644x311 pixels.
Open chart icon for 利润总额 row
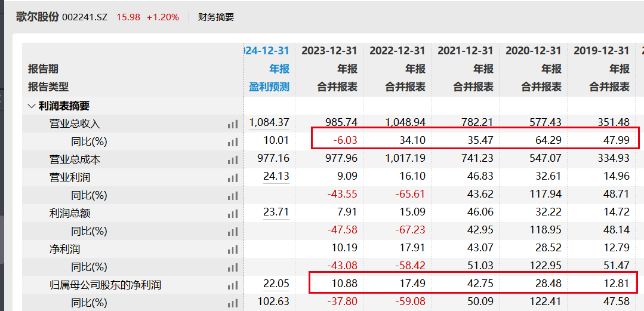pyautogui.click(x=233, y=214)
